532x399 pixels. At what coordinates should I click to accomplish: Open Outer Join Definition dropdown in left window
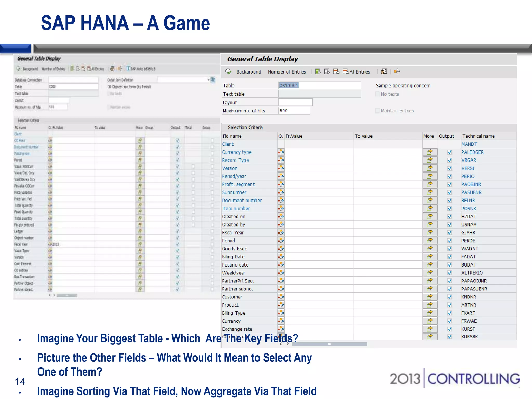[208, 80]
